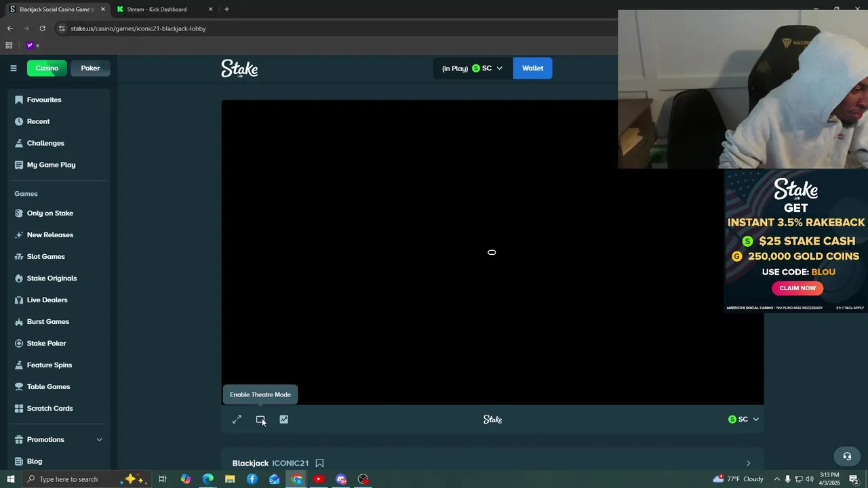Open the In Play SC balance dropdown
This screenshot has width=868, height=488.
click(x=472, y=68)
